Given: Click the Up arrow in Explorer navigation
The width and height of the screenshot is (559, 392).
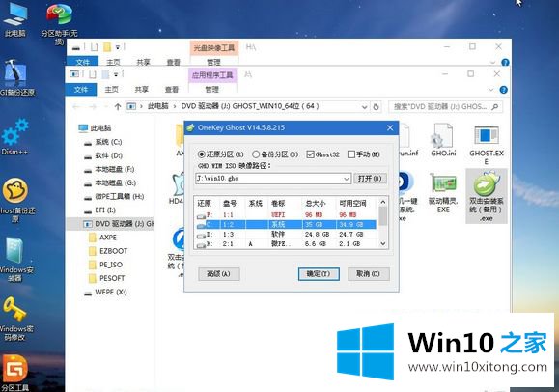Looking at the screenshot, I should 118,106.
